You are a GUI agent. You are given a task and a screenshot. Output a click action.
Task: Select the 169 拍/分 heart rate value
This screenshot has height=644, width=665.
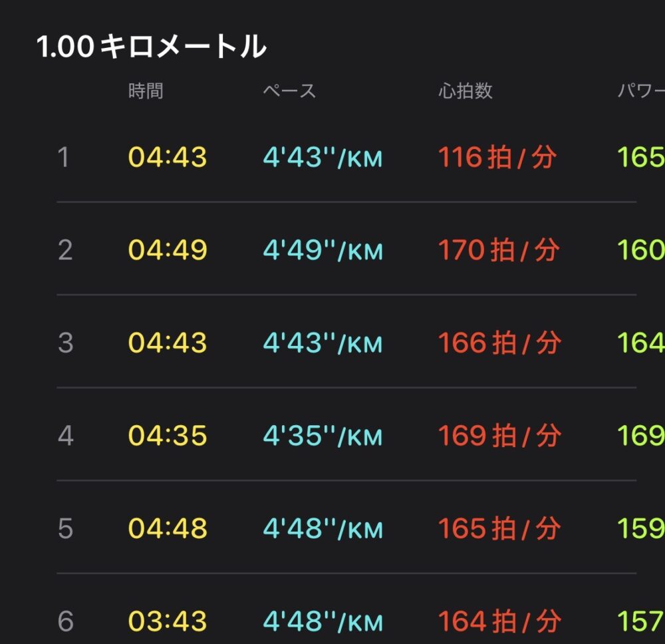tap(499, 436)
